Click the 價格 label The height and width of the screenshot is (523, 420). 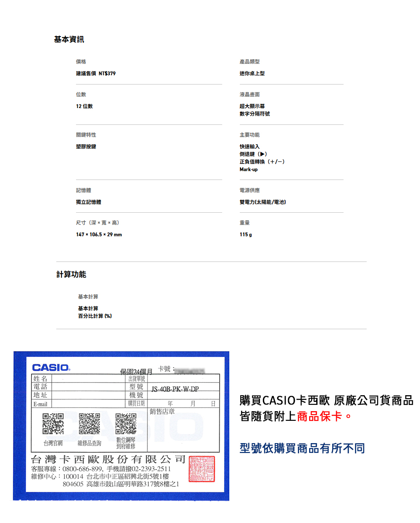pyautogui.click(x=81, y=62)
